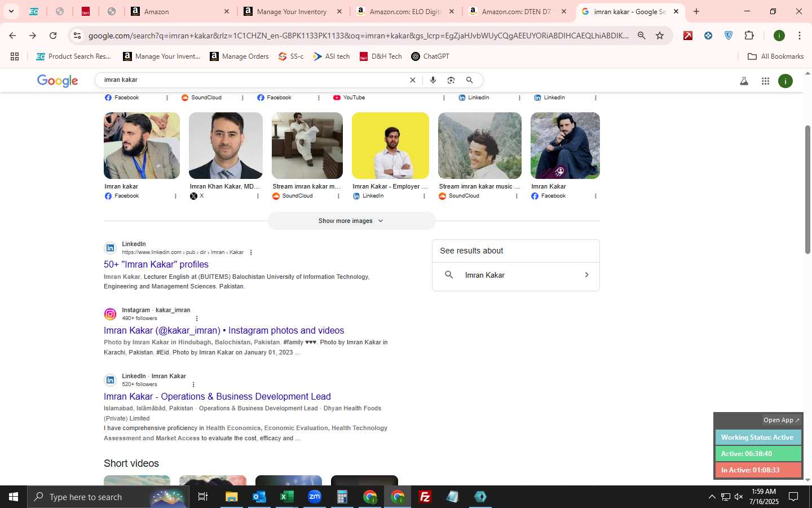Open 50+ "Imran Kakar" profiles link
Viewport: 812px width, 508px height.
(x=156, y=264)
